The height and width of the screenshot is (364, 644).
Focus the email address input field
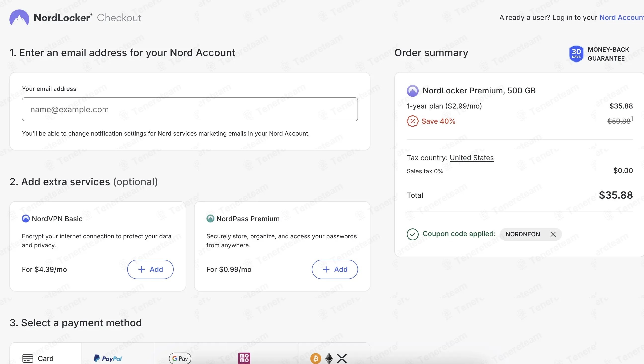[x=190, y=109]
